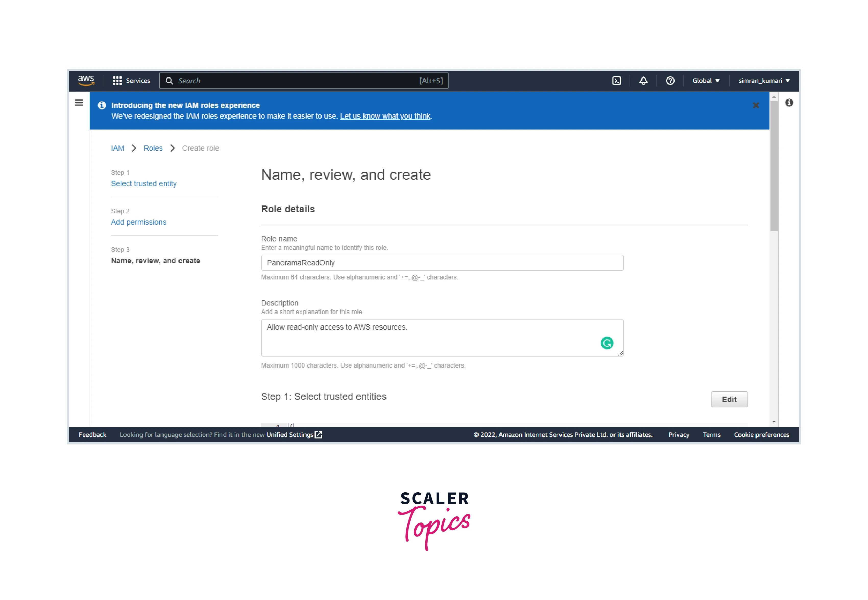Navigate to Roles breadcrumb link

coord(153,148)
